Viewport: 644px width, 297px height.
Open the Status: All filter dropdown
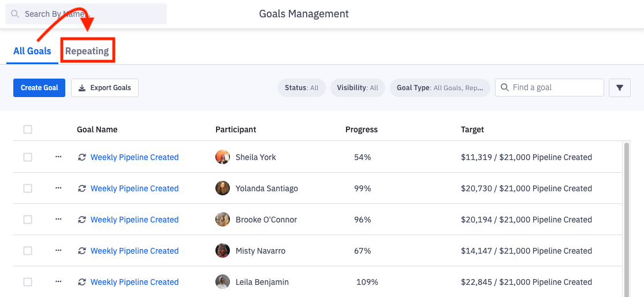point(301,88)
